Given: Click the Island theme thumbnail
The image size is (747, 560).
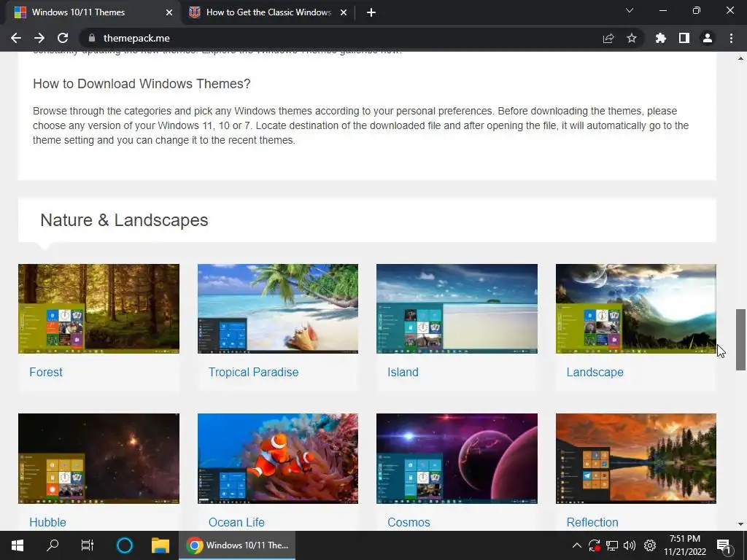Looking at the screenshot, I should point(457,308).
